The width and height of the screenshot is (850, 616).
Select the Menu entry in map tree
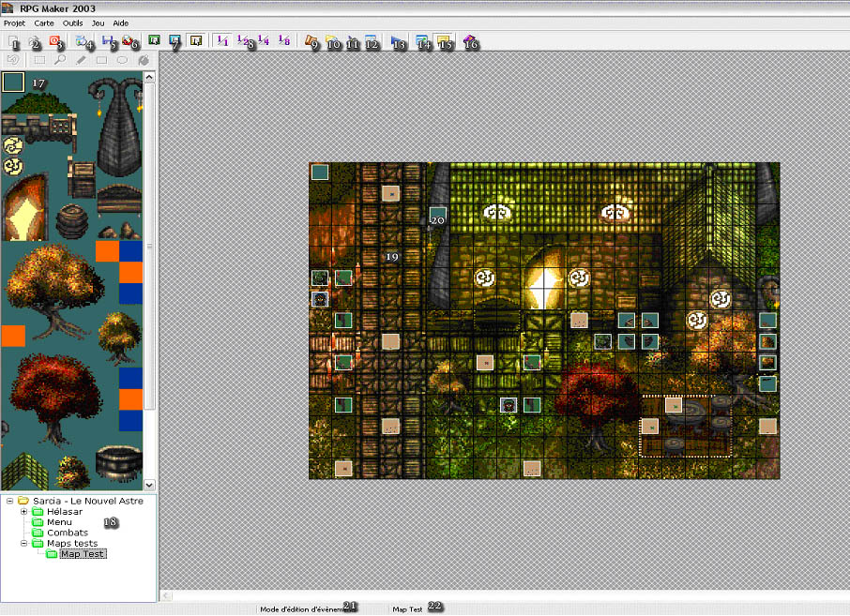[x=59, y=522]
